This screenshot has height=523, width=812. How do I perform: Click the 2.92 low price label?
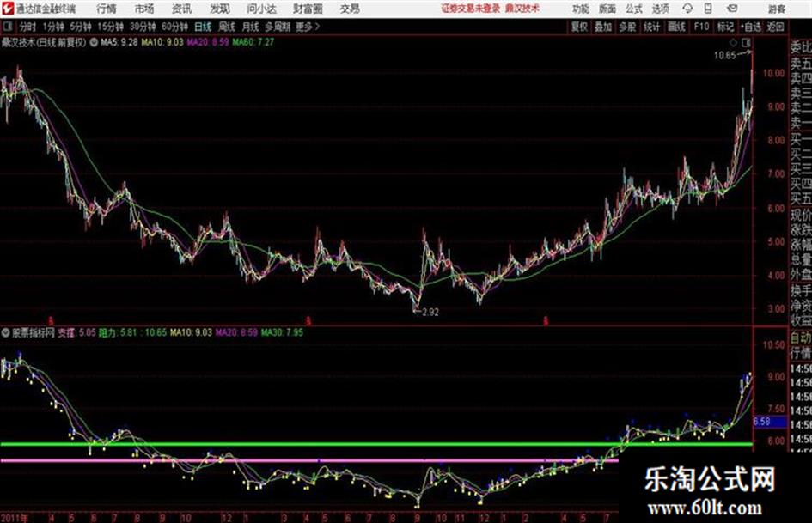coord(430,313)
